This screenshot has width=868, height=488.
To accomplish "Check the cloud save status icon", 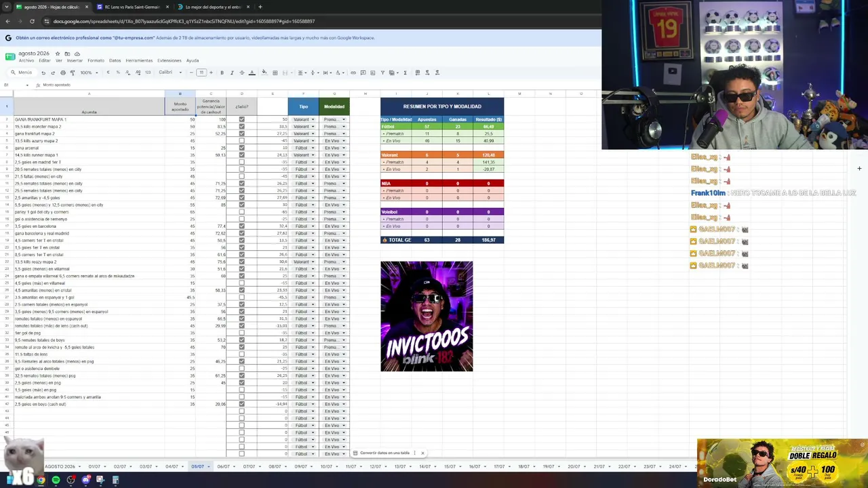I will (77, 54).
